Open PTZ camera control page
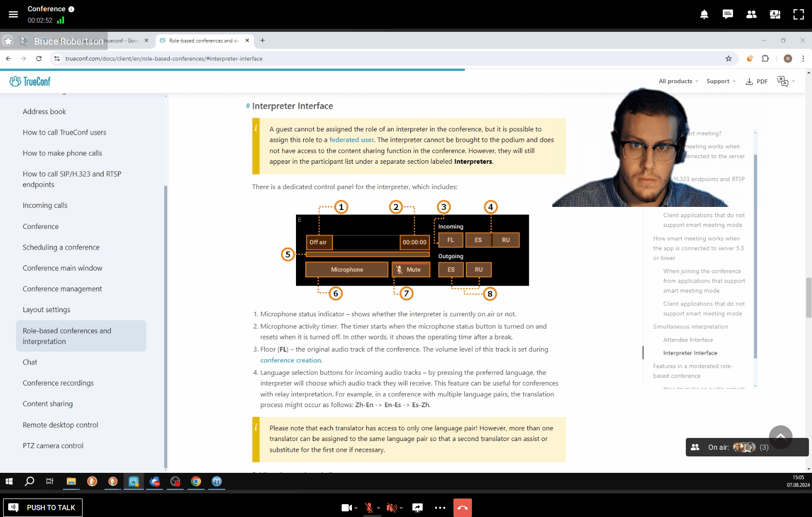 [53, 446]
